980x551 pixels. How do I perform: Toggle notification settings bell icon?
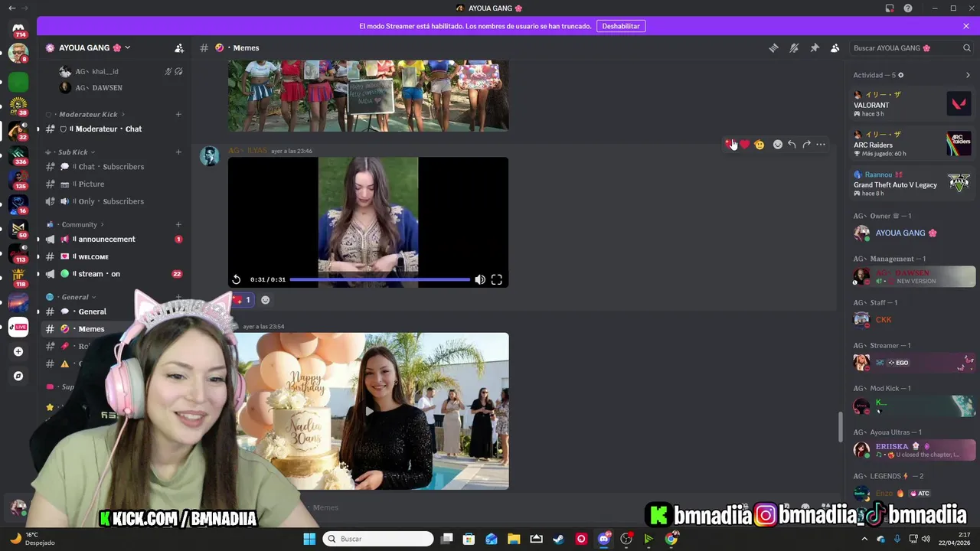794,47
